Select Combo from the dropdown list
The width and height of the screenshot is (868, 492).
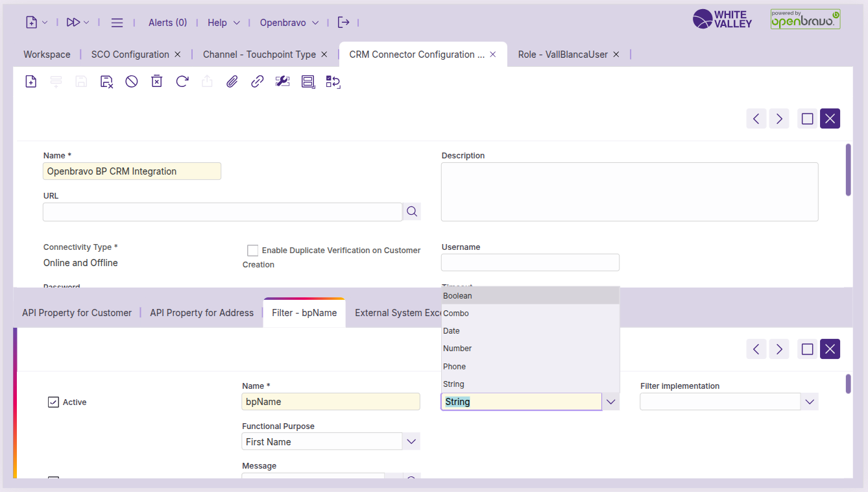(x=456, y=314)
